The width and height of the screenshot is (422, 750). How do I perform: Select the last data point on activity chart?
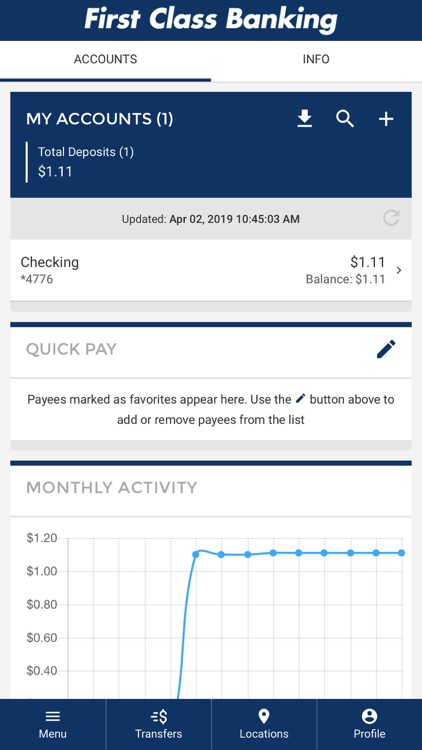point(401,553)
